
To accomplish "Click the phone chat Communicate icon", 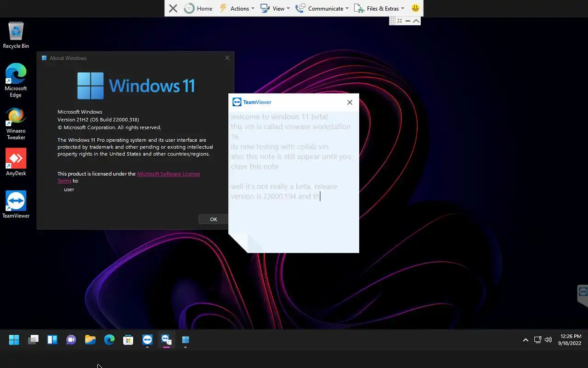I will click(300, 8).
